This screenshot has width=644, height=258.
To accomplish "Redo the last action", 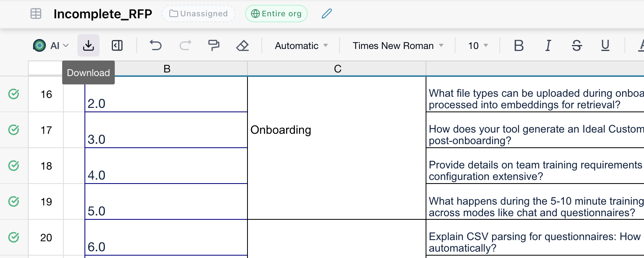I will pyautogui.click(x=185, y=45).
